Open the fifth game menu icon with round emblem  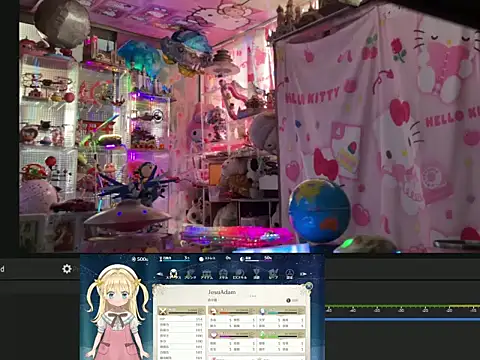240,274
